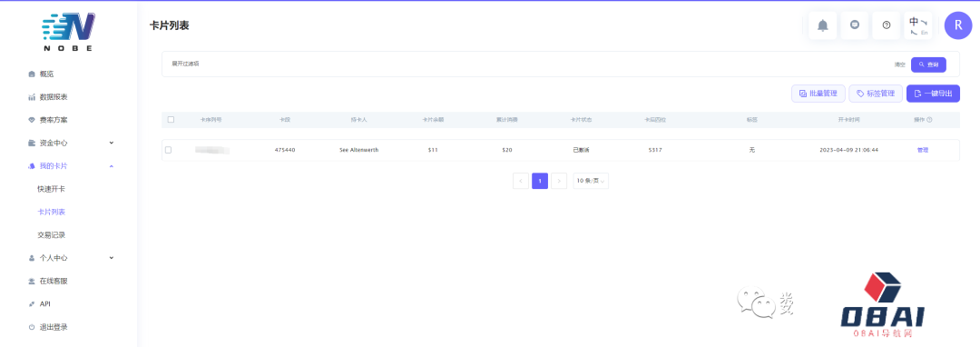Viewport: 980px width, 347px height.
Task: Click 管理 link in card row
Action: pyautogui.click(x=923, y=150)
